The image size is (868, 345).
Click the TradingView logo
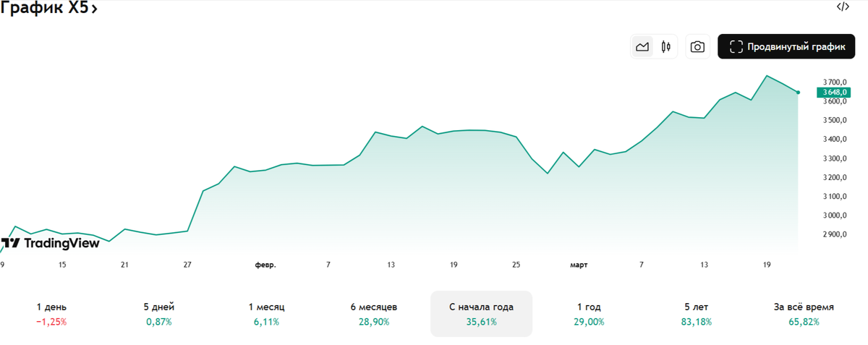51,243
